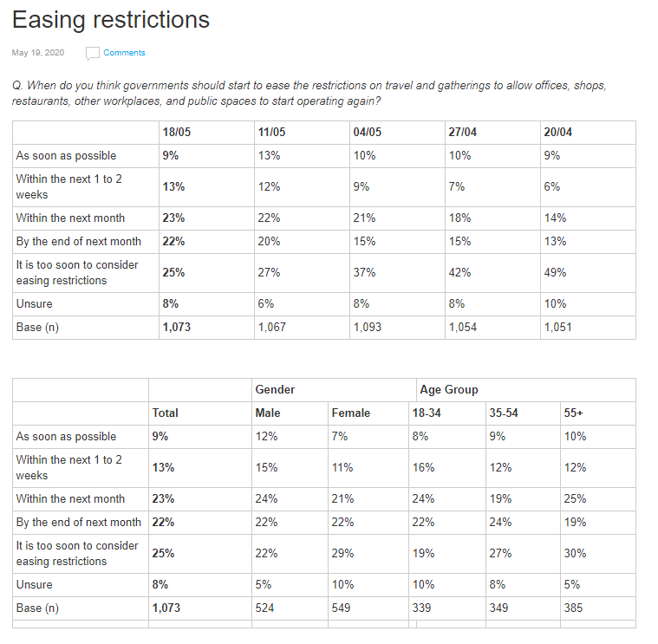Select the base value 1,093 cell
The width and height of the screenshot is (658, 644).
(368, 327)
